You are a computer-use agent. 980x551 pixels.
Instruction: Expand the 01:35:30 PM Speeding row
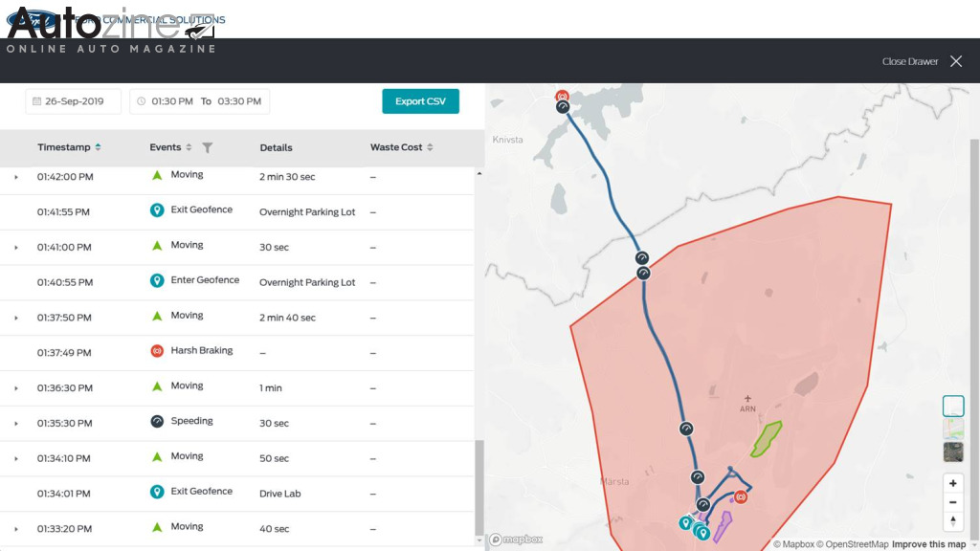point(15,424)
